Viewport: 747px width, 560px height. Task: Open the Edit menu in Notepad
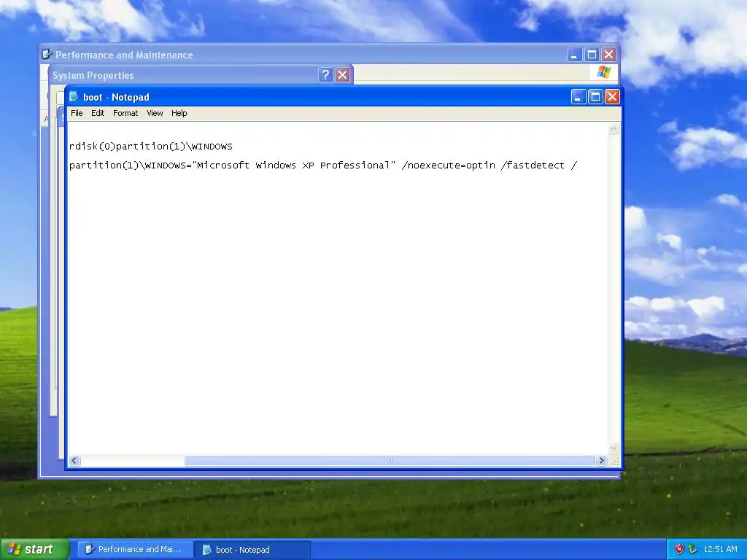pos(98,113)
